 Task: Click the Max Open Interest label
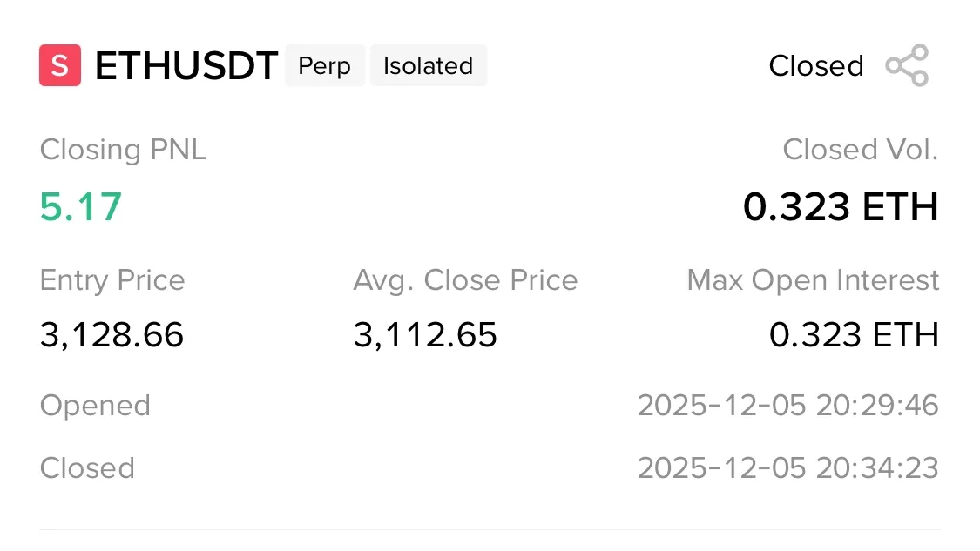[x=813, y=280]
